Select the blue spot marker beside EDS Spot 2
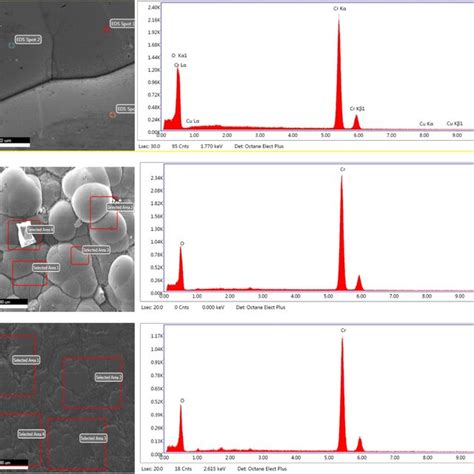 [12, 45]
